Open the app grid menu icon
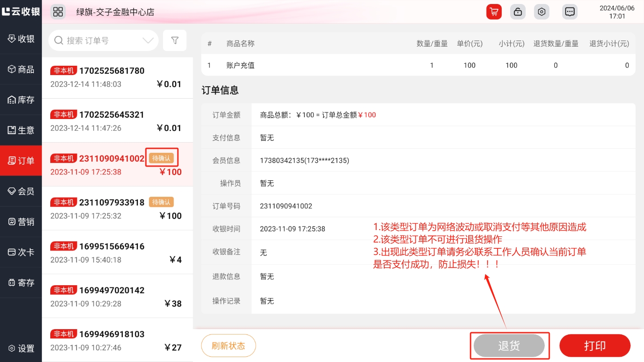644x362 pixels. [58, 12]
